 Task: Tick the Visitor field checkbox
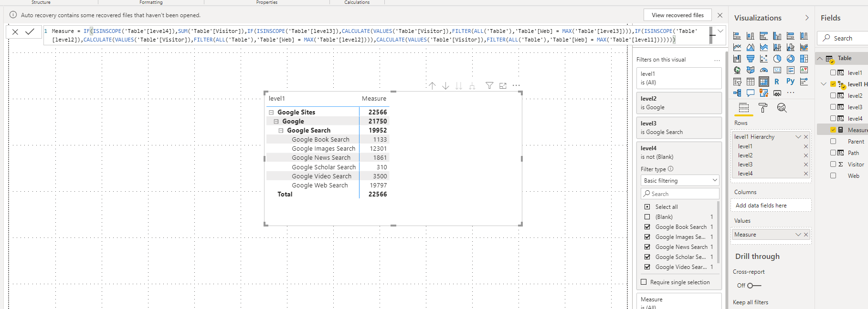click(833, 164)
